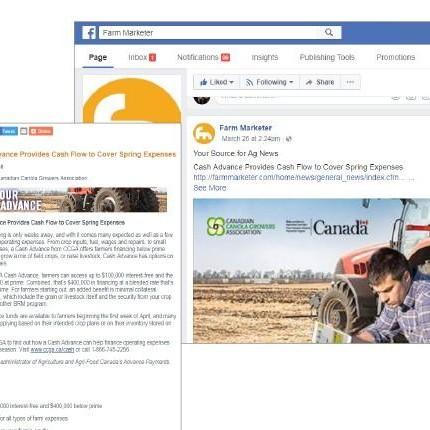430x430 pixels.
Task: Click the search magnifier icon
Action: point(329,32)
